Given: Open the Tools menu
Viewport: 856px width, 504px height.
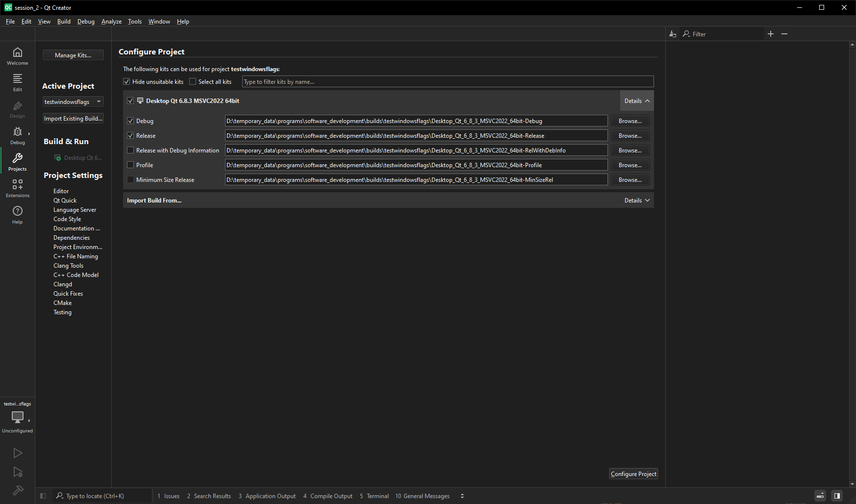Looking at the screenshot, I should [x=135, y=21].
